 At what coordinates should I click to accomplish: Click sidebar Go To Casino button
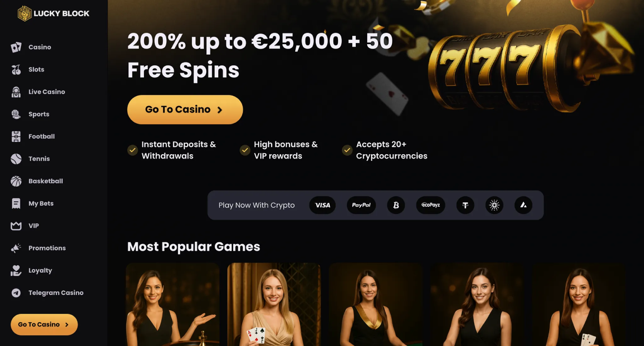[x=44, y=324]
